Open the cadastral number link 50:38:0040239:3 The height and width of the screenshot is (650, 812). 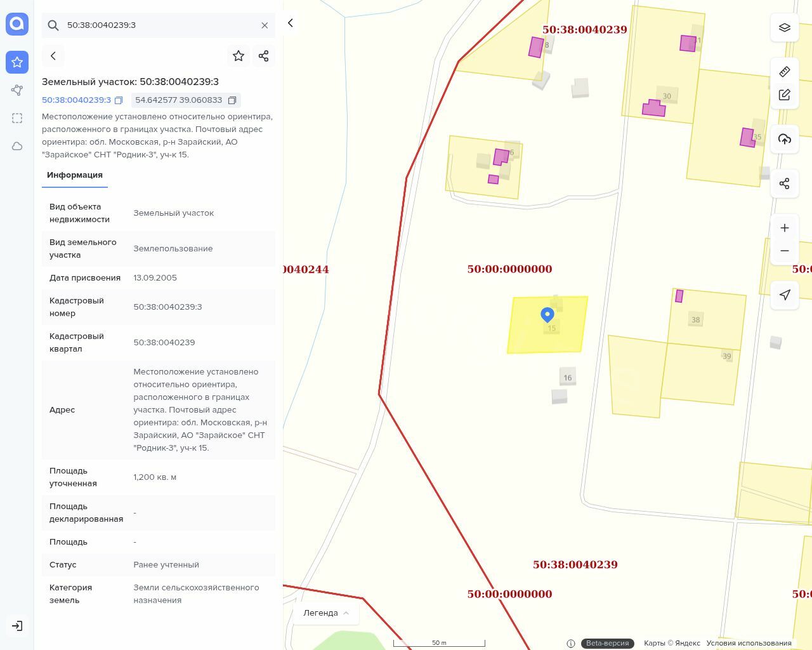pyautogui.click(x=76, y=100)
